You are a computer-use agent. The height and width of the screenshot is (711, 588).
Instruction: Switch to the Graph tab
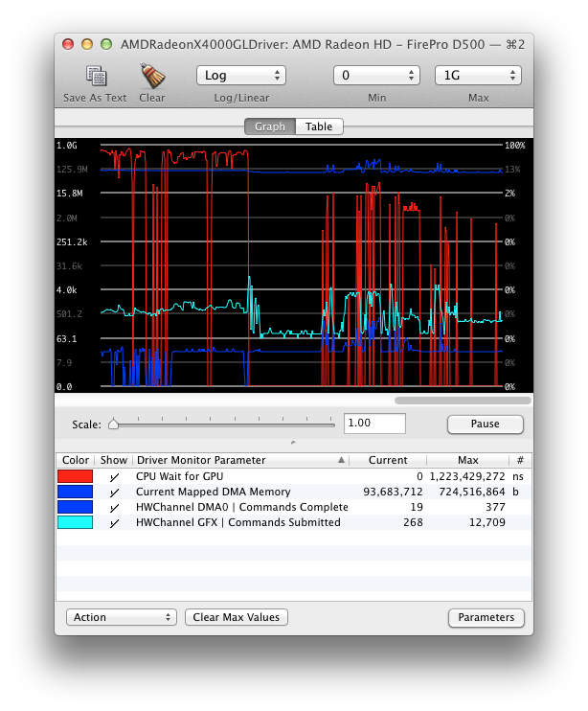click(270, 126)
